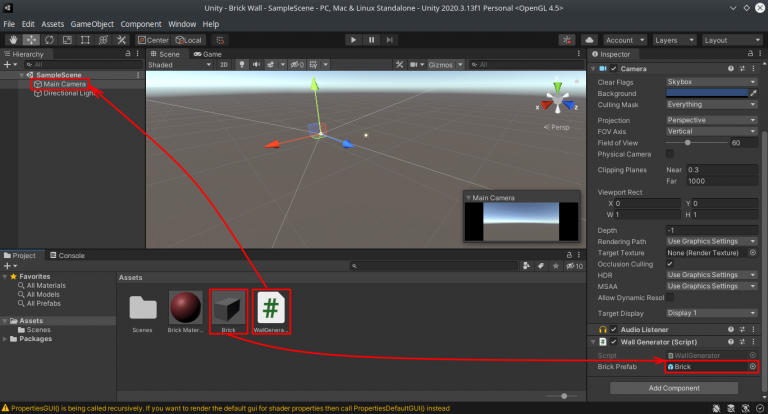Toggle the Physical Camera checkbox

click(x=670, y=154)
